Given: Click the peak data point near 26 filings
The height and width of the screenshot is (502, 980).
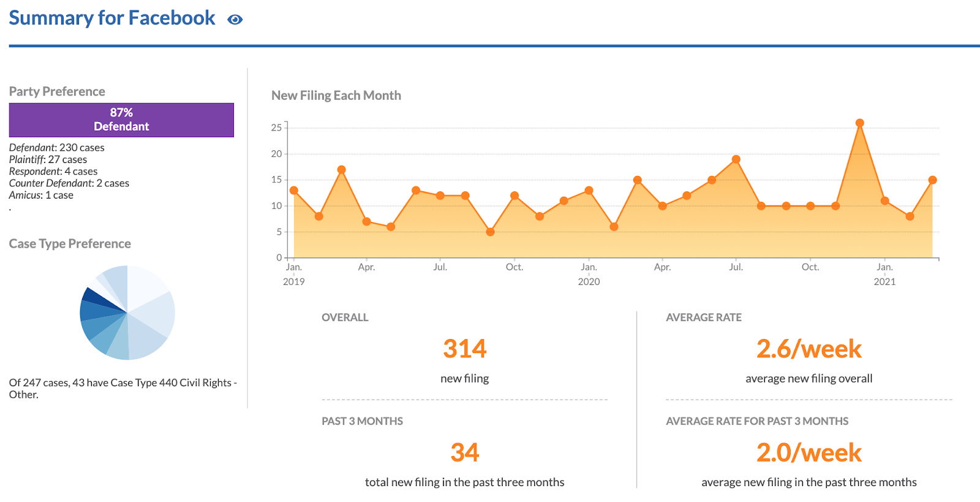Looking at the screenshot, I should click(x=859, y=123).
